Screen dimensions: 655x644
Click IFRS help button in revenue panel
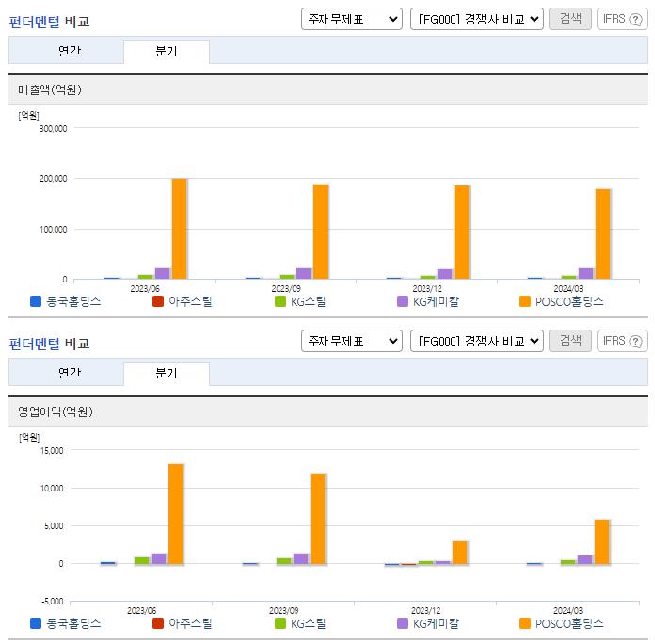pyautogui.click(x=622, y=19)
